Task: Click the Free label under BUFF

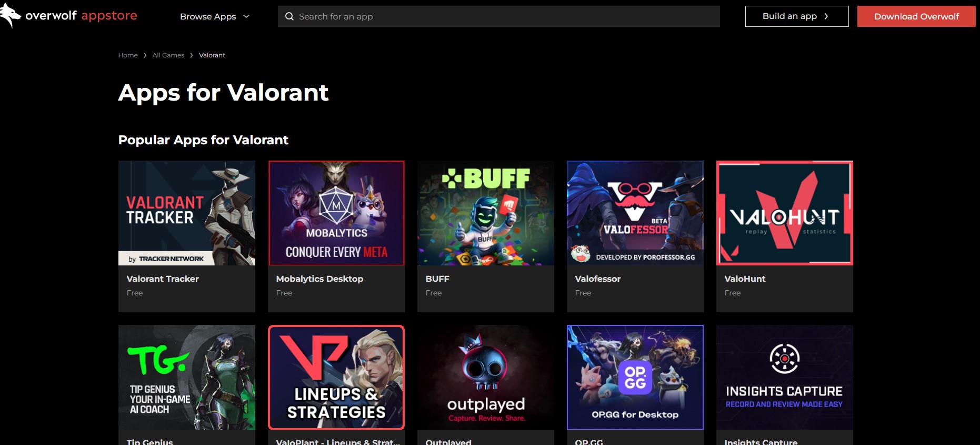Action: (x=434, y=293)
